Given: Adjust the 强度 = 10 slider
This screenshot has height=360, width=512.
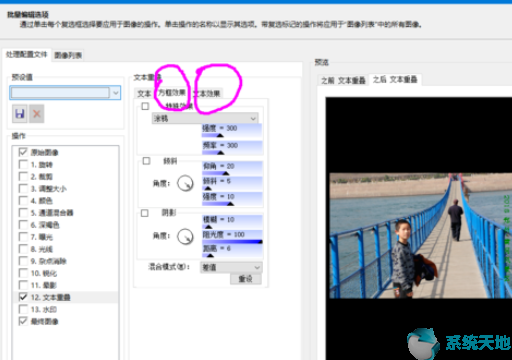Looking at the screenshot, I should tap(232, 199).
